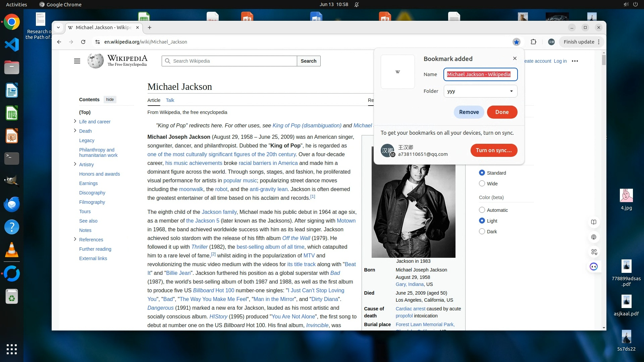Launch Visual Studio Code from the dock
The image size is (644, 362).
click(12, 45)
